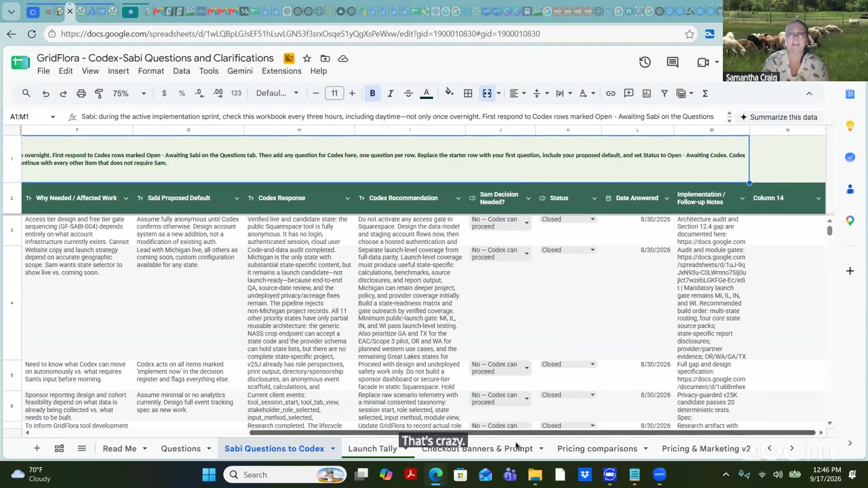Open the text color picker
Viewport: 868px width, 488px height.
(427, 94)
